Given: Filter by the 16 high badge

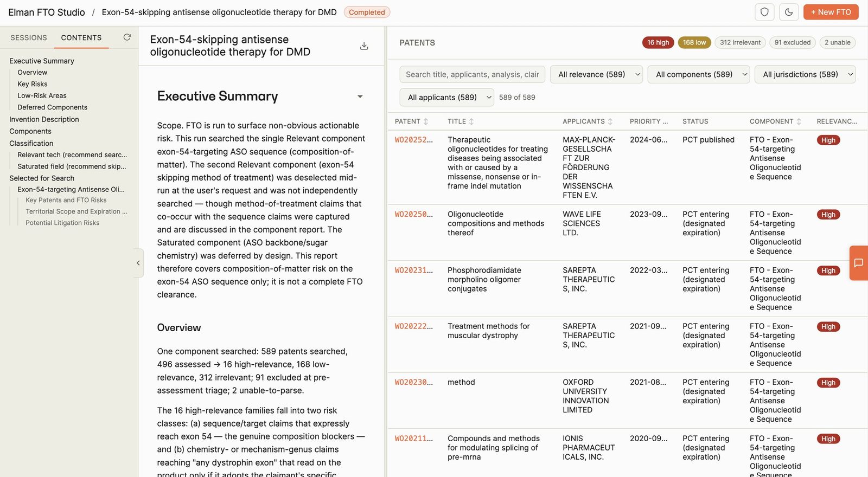Looking at the screenshot, I should [x=658, y=42].
